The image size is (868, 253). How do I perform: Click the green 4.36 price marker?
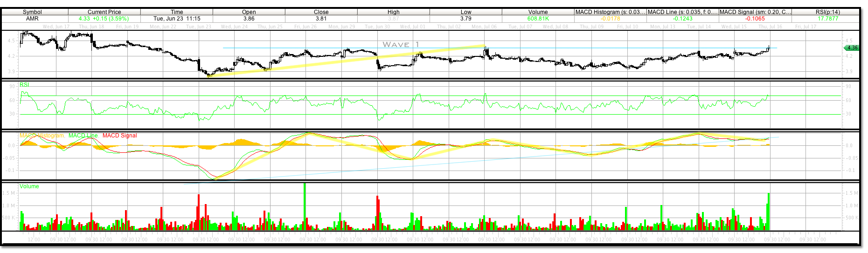coord(852,48)
